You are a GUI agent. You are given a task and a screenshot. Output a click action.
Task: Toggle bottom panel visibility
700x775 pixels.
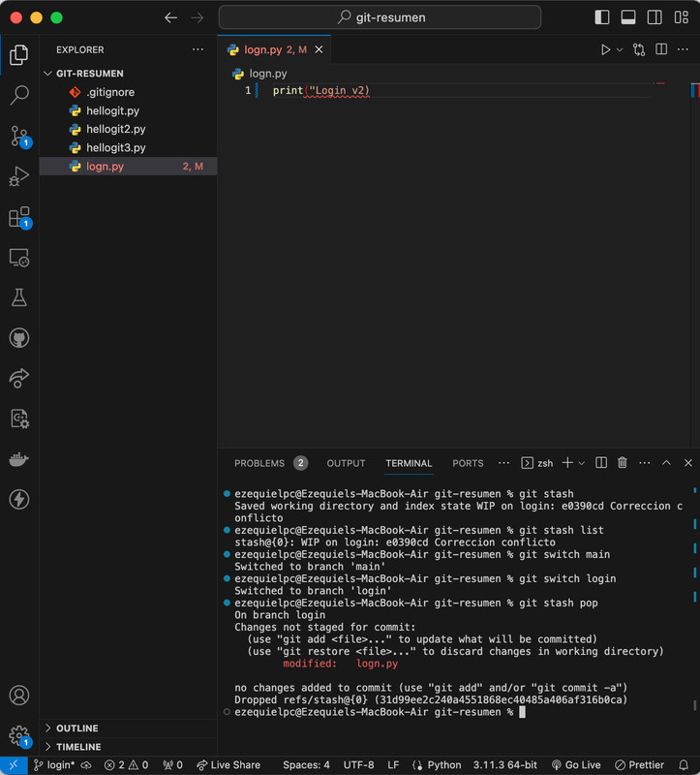(628, 17)
